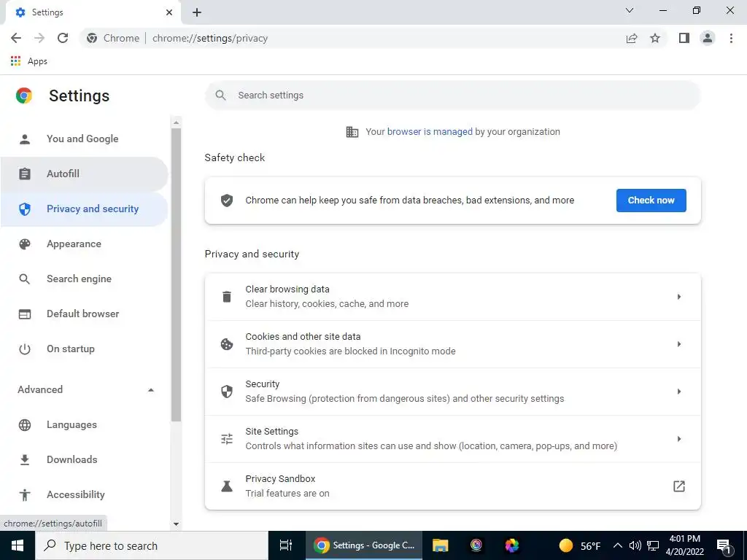Select Search engine in sidebar
Viewport: 747px width, 560px height.
click(85, 279)
